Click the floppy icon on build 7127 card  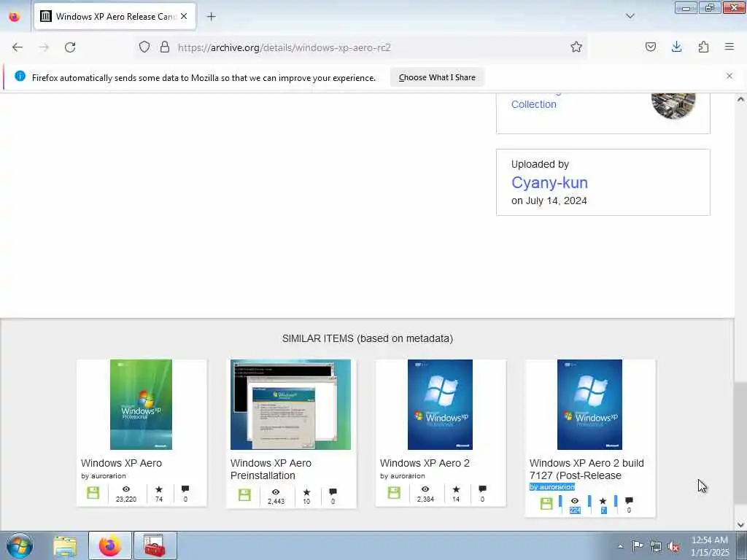(546, 503)
